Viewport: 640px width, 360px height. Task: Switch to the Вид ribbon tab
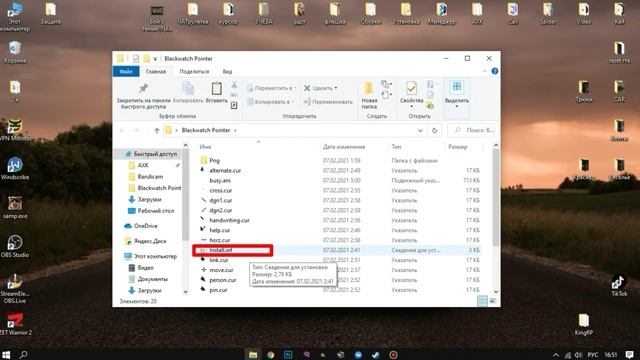(x=227, y=71)
